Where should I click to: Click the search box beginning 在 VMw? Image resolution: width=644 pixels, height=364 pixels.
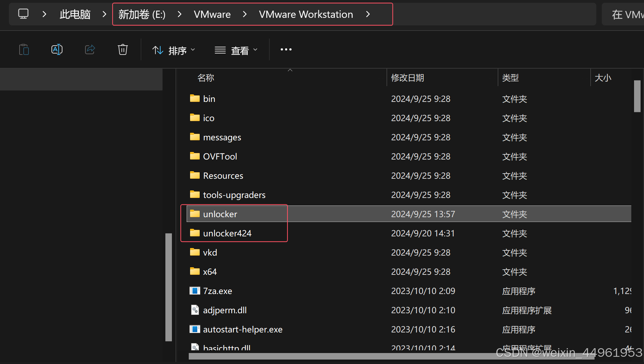623,14
